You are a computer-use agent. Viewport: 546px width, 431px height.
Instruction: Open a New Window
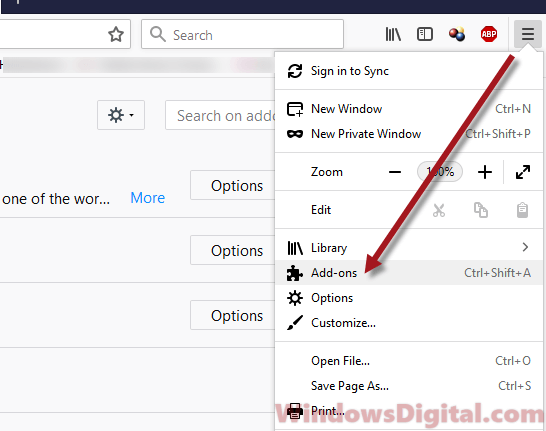tap(409, 109)
